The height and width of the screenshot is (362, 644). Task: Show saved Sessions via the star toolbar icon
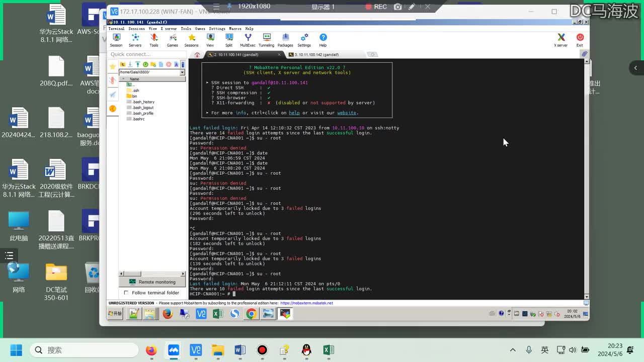[x=192, y=40]
